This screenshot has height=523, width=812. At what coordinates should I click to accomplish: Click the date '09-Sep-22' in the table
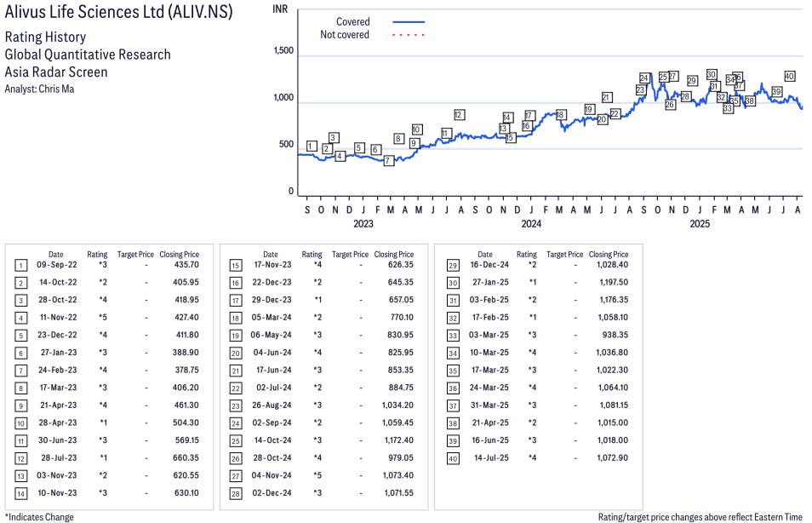point(56,265)
